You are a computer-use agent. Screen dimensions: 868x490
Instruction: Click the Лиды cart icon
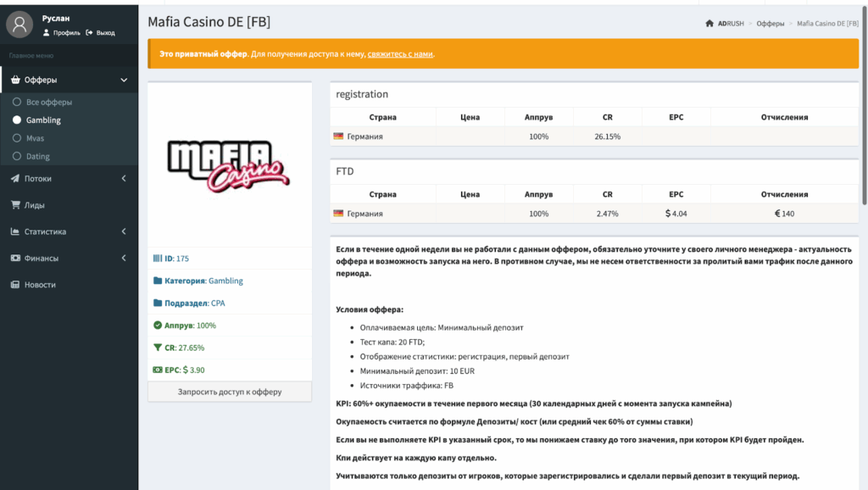tap(15, 205)
